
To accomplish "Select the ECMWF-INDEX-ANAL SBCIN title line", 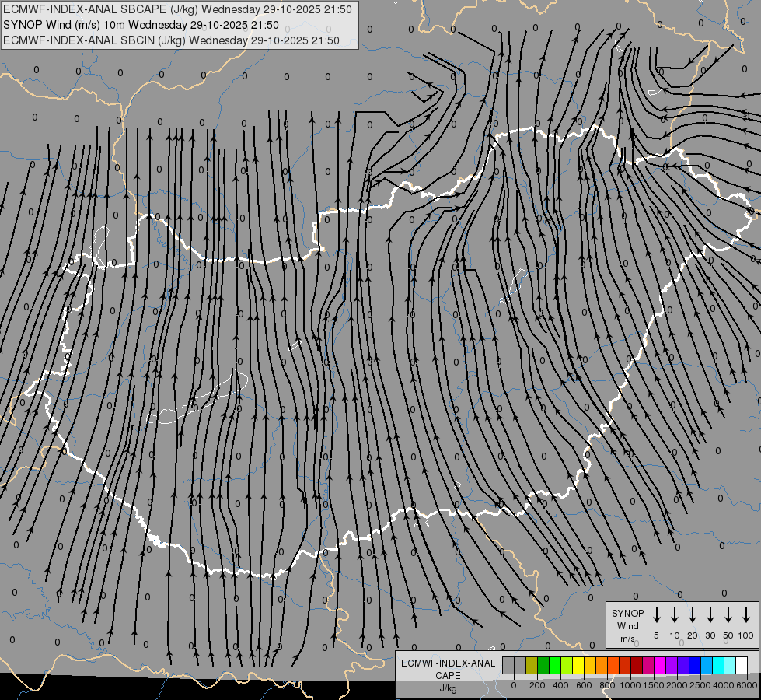I will pyautogui.click(x=172, y=40).
